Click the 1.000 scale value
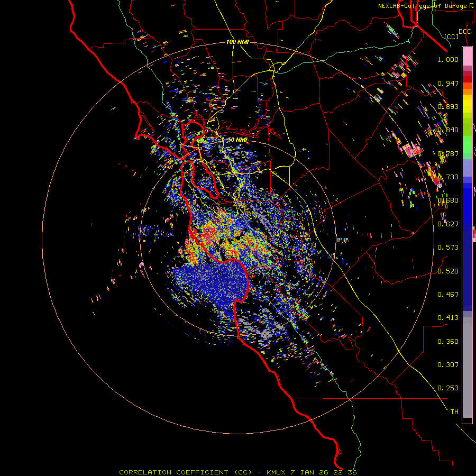 point(448,59)
